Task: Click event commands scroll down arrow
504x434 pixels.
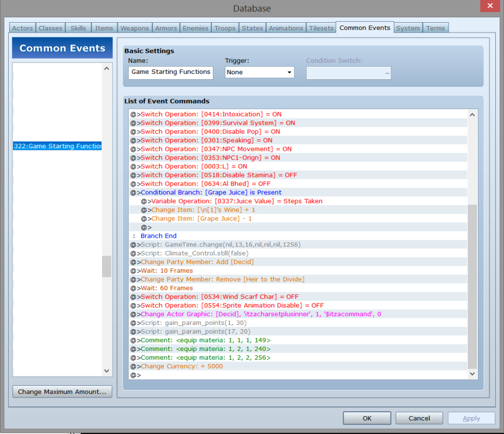Action: [x=472, y=374]
